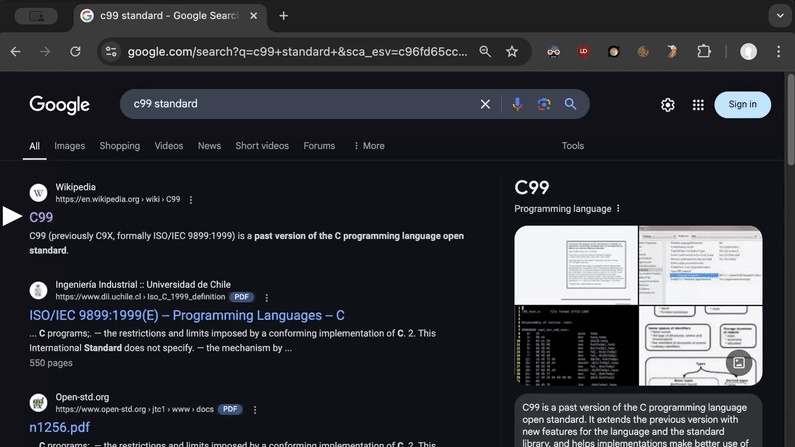Switch to the Images tab
This screenshot has width=795, height=447.
pyautogui.click(x=69, y=146)
